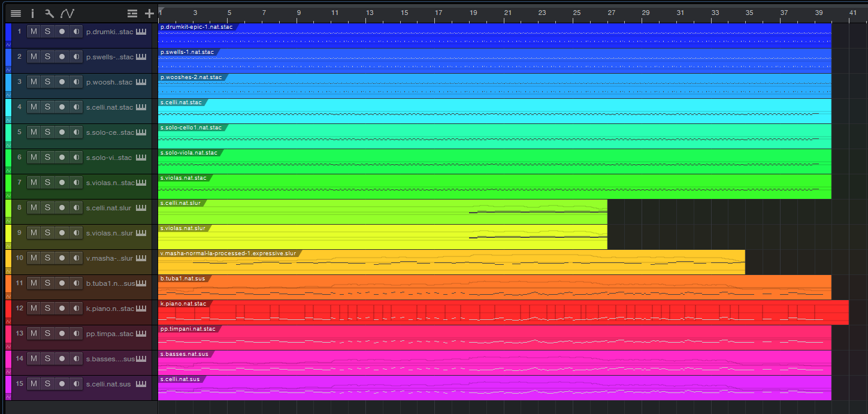Click the color strip of track 12
Viewport: 868px width, 414px height.
pos(8,306)
